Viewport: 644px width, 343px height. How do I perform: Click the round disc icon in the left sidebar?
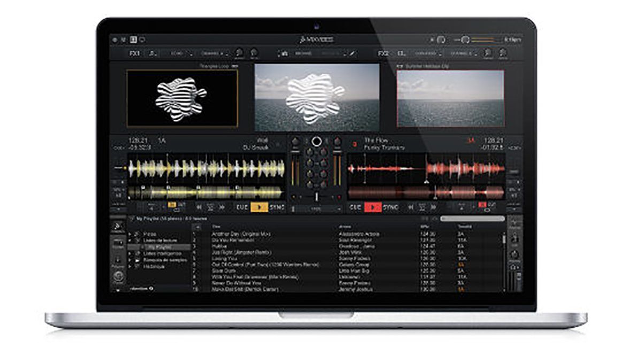click(118, 277)
